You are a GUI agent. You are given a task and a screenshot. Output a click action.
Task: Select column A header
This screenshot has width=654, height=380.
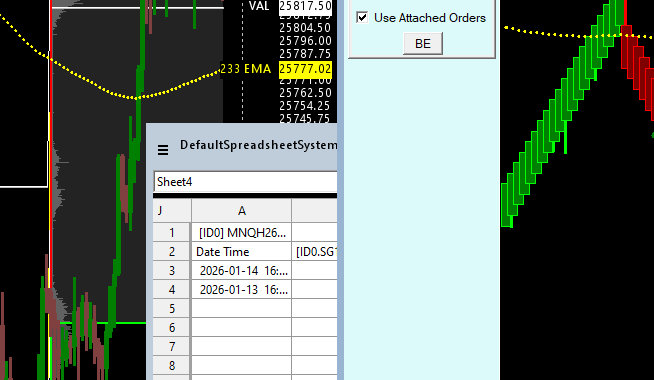241,211
